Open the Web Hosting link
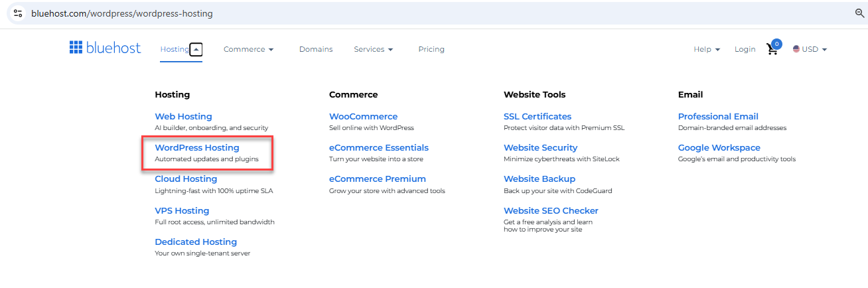The image size is (868, 288). coord(184,116)
